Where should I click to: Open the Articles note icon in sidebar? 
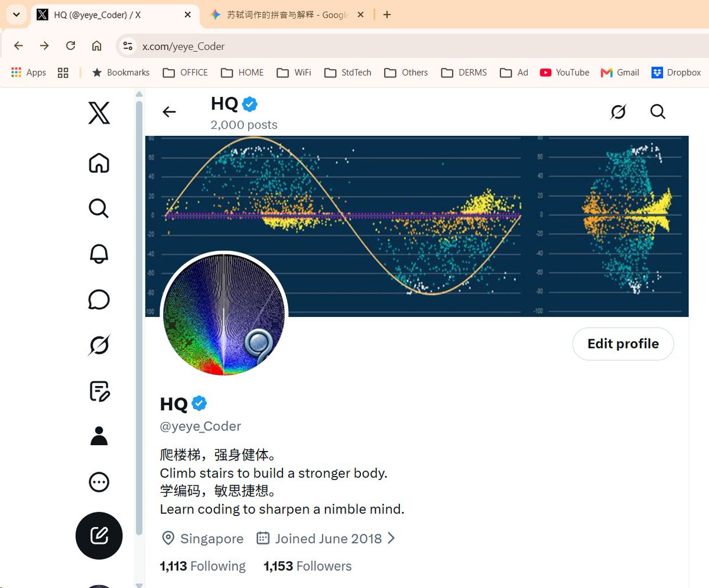coord(99,391)
